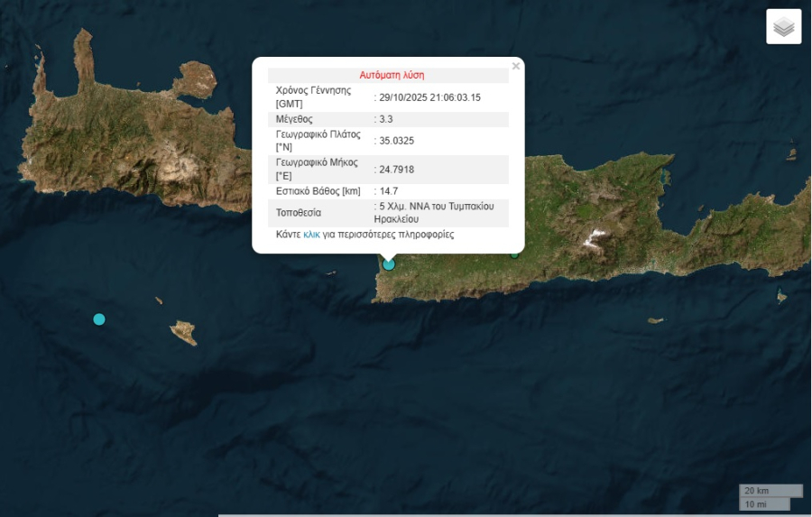
Task: Click the Εστιακό Βάθος [km] label
Action: point(318,191)
